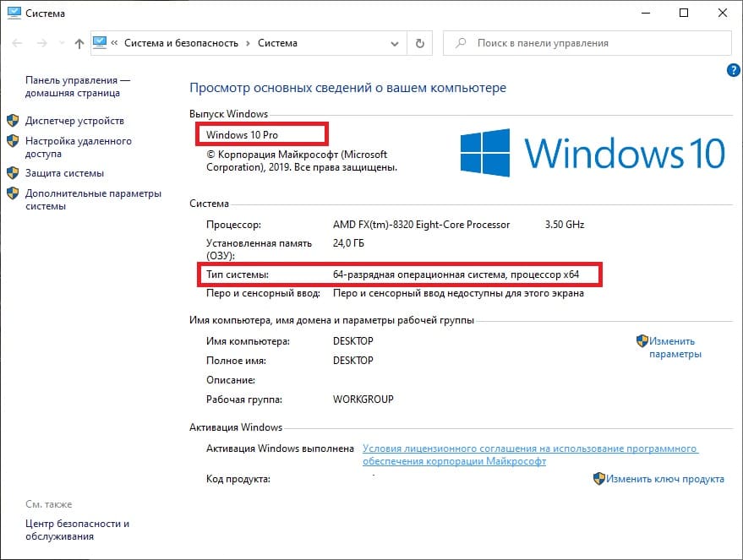Image resolution: width=743 pixels, height=560 pixels.
Task: Open 'Защита системы' link
Action: [x=64, y=173]
